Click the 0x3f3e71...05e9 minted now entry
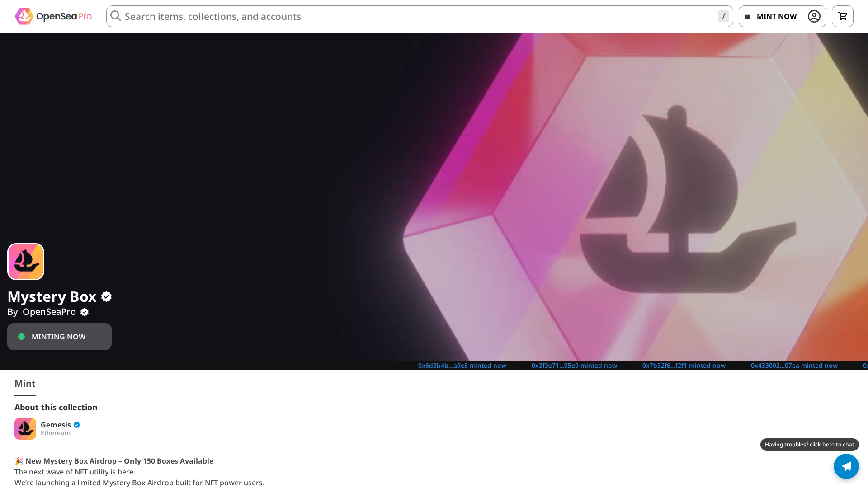This screenshot has height=488, width=868. tap(574, 366)
